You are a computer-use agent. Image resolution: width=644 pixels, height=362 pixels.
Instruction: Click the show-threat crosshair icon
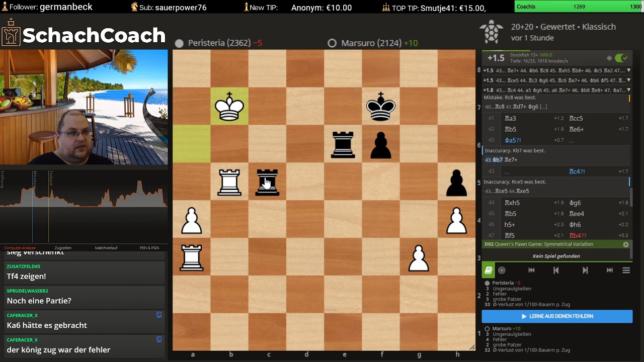point(609,58)
